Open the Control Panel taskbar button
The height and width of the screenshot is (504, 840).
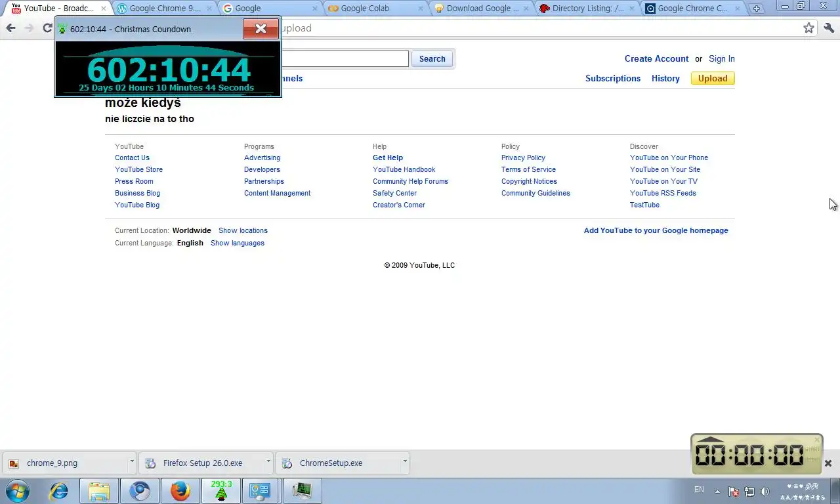point(261,491)
